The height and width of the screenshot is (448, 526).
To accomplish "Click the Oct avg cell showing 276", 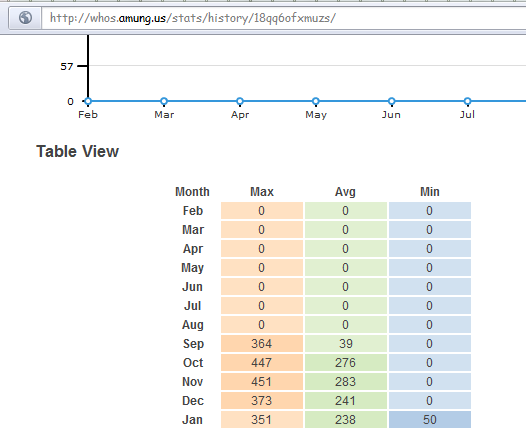I will tap(346, 363).
